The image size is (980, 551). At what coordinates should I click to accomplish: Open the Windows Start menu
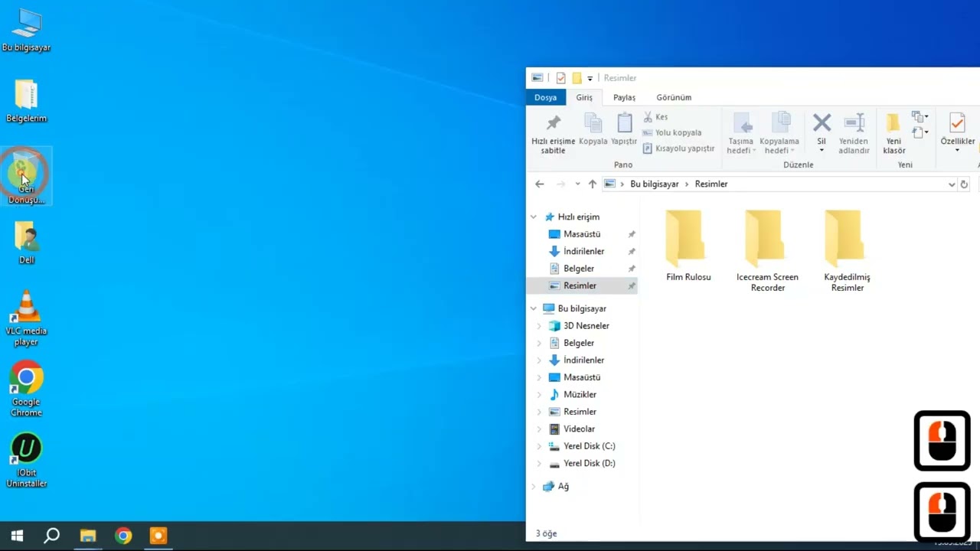17,536
